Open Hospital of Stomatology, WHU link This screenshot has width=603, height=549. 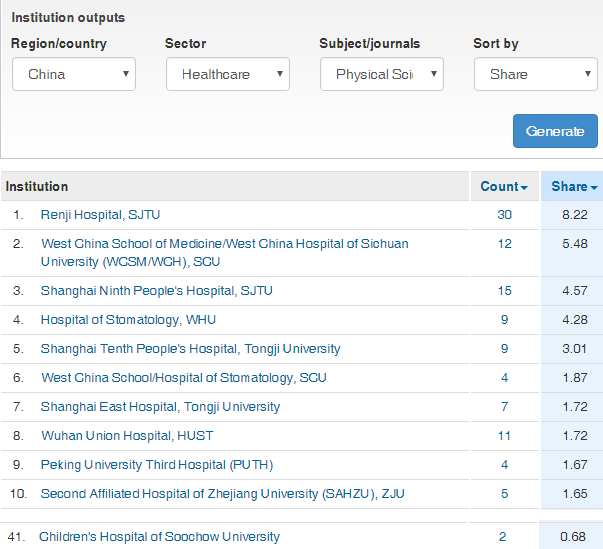[128, 320]
